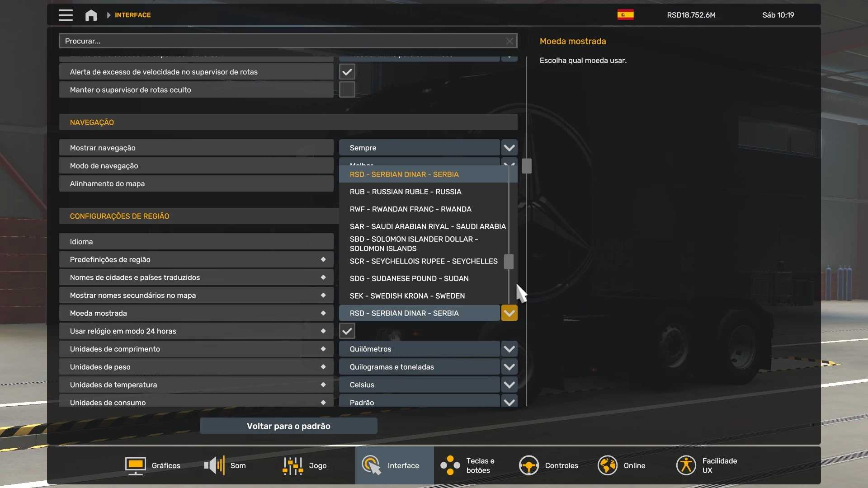
Task: Switch to the Jogo settings tab
Action: [x=304, y=465]
